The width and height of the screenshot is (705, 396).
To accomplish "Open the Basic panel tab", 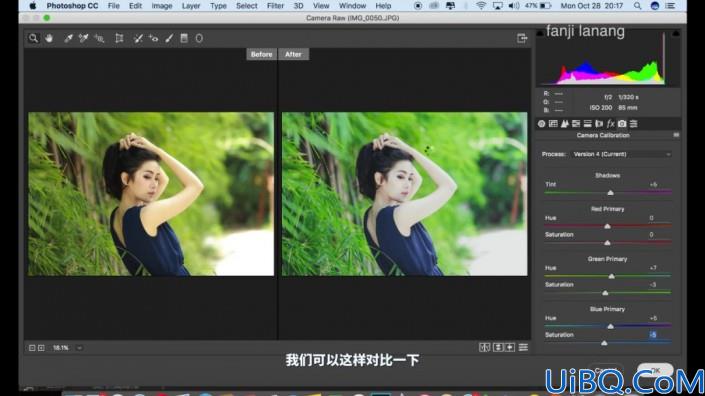I will 541,124.
